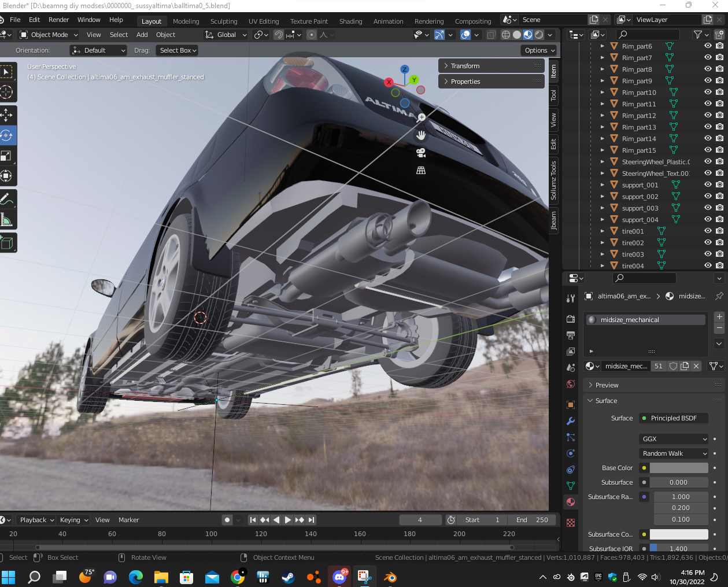Screen dimensions: 728x587
Task: Disable tire003 render camera icon
Action: (x=719, y=254)
